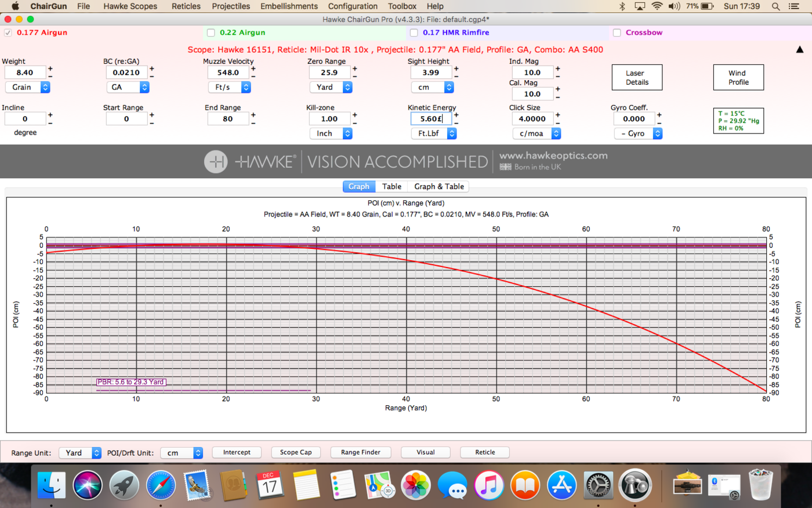
Task: Click the End Range input field
Action: [229, 119]
